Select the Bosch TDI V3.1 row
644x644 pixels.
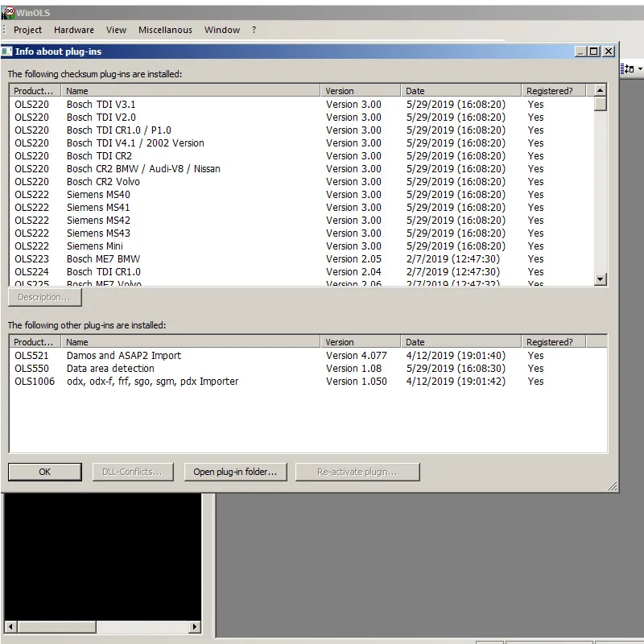point(301,105)
